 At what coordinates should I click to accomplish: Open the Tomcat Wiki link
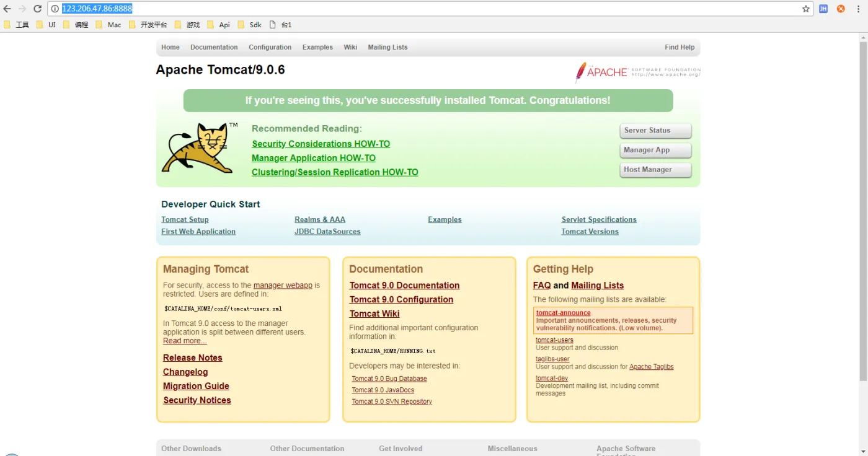(x=374, y=314)
